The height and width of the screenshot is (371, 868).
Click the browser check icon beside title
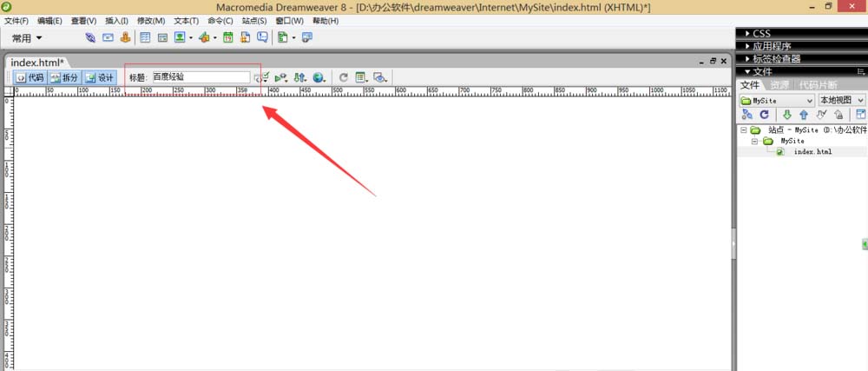pyautogui.click(x=261, y=77)
